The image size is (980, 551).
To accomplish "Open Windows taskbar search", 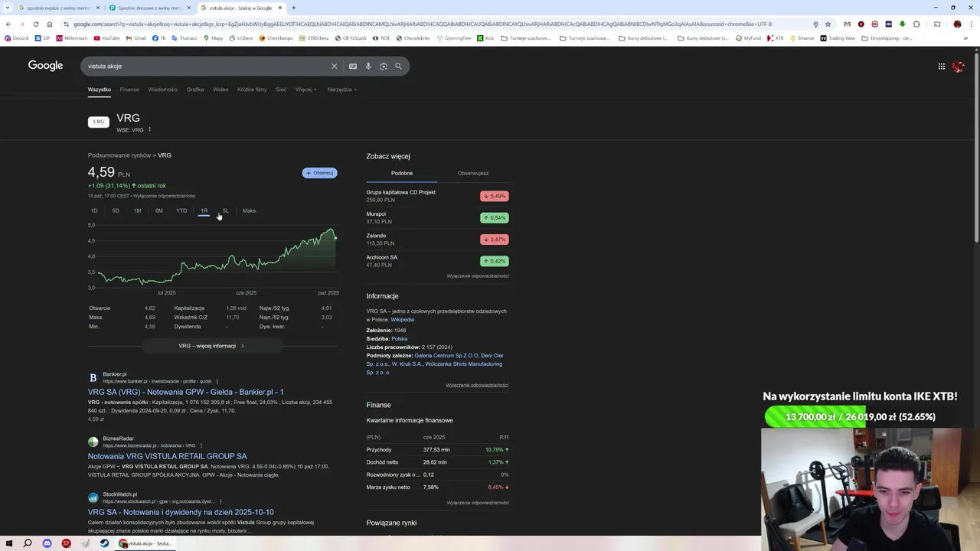I will pos(28,543).
